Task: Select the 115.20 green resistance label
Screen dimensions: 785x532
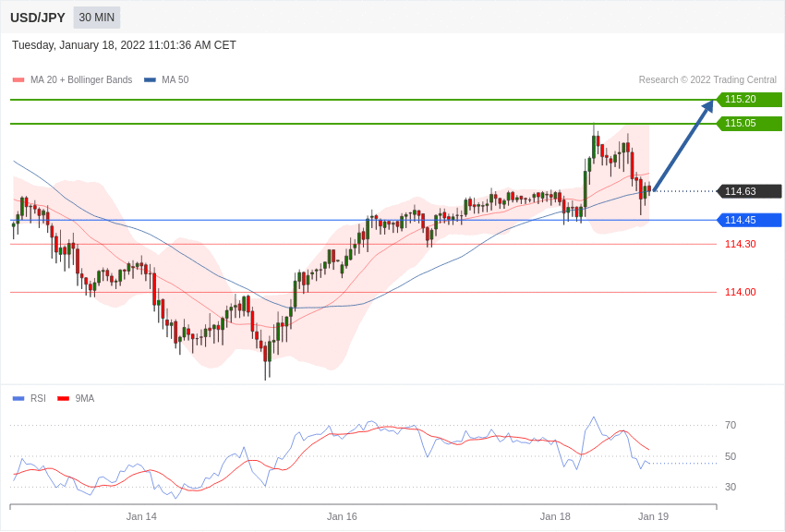Action: [x=749, y=99]
